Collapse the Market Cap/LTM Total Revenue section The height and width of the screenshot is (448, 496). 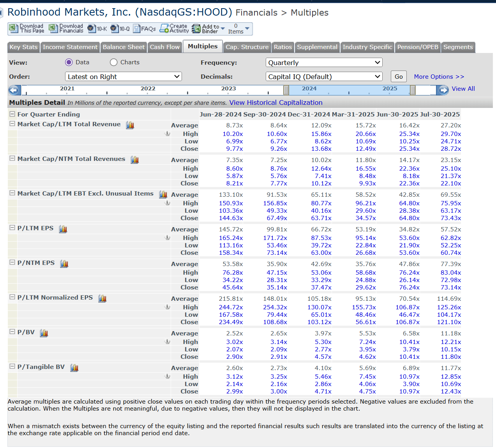pos(12,123)
